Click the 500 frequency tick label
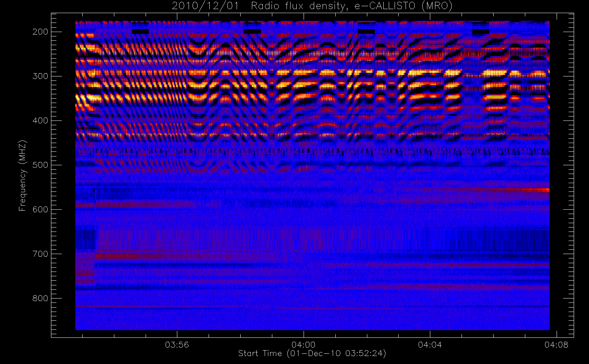The width and height of the screenshot is (589, 364). [40, 165]
